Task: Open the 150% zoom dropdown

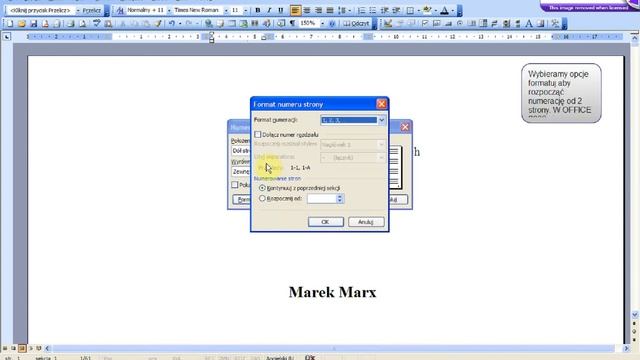Action: [322, 24]
